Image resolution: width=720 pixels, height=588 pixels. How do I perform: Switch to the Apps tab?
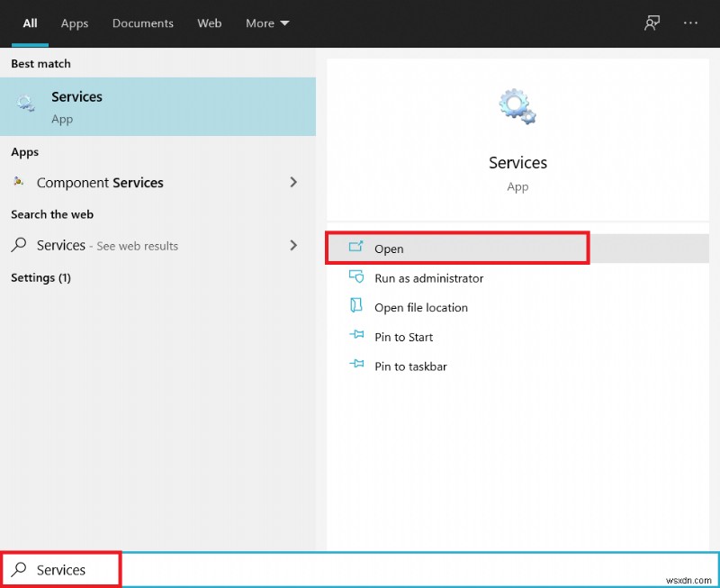pyautogui.click(x=75, y=23)
